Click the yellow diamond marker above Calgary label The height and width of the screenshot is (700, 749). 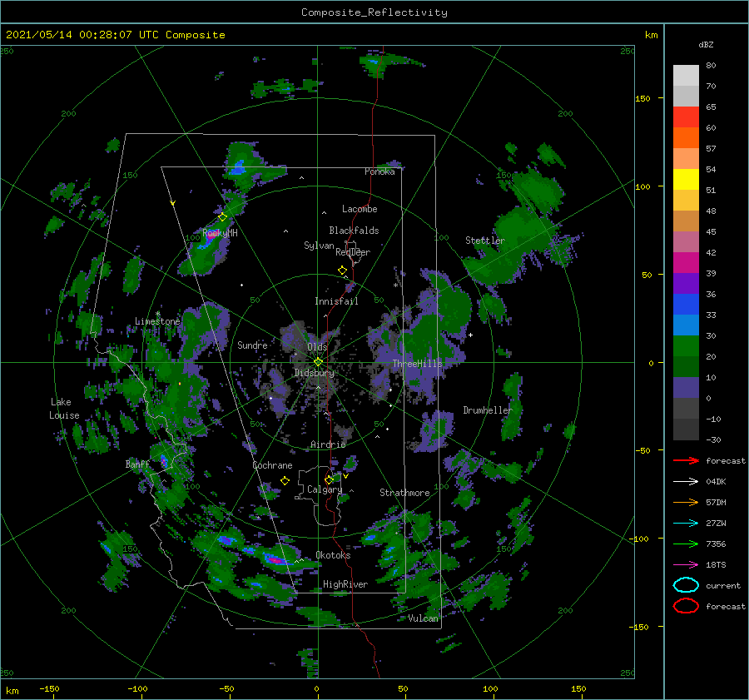point(329,479)
